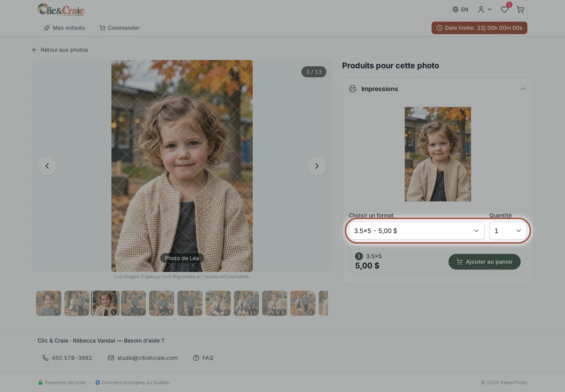Collapse the Impressions section chevron
The height and width of the screenshot is (392, 565).
[x=523, y=89]
